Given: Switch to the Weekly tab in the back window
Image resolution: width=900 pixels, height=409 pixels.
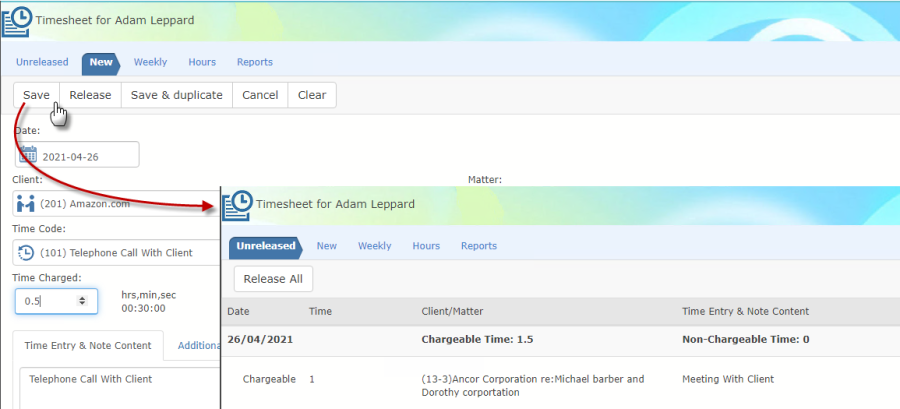Looking at the screenshot, I should pyautogui.click(x=150, y=62).
